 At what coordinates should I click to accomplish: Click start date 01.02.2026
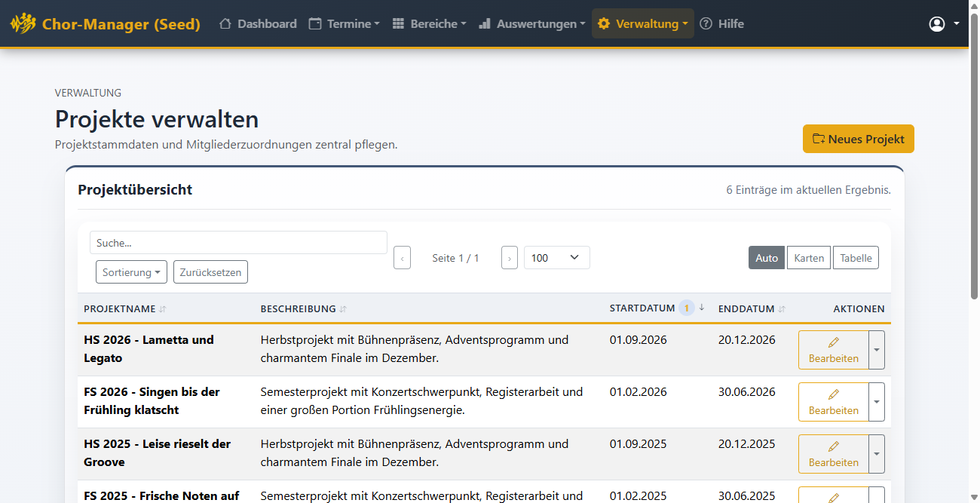pos(639,391)
